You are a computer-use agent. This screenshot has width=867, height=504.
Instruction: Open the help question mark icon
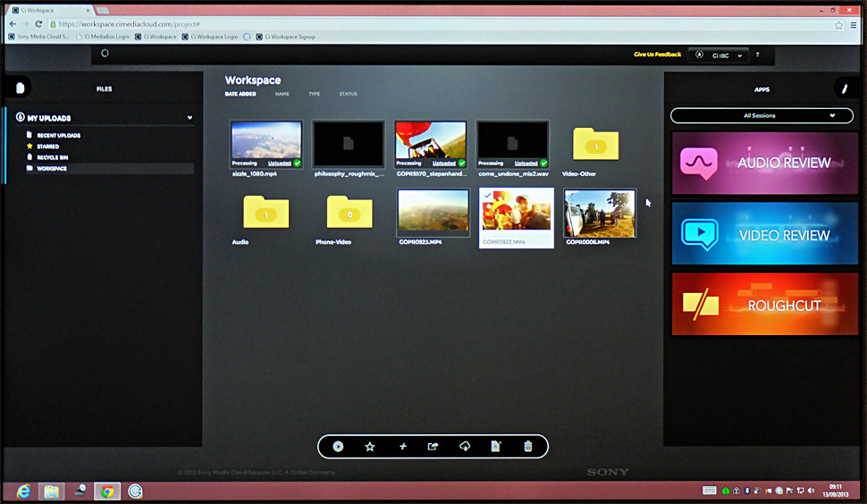click(758, 55)
